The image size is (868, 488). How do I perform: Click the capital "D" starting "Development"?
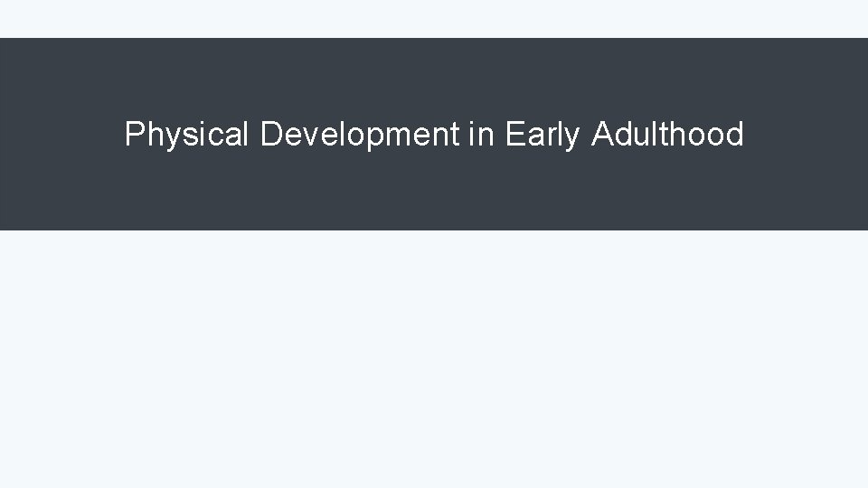click(x=269, y=135)
